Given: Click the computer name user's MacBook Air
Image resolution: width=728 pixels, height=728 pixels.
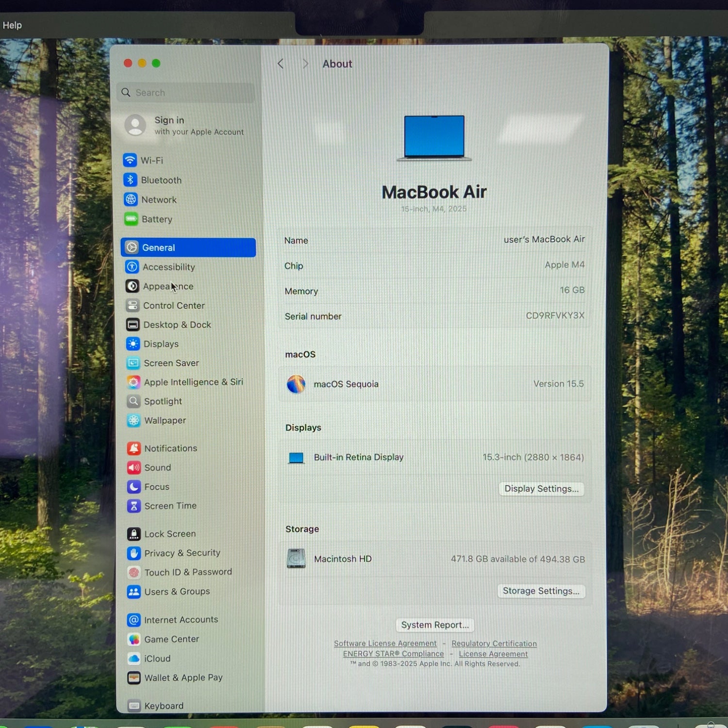Looking at the screenshot, I should coord(544,239).
